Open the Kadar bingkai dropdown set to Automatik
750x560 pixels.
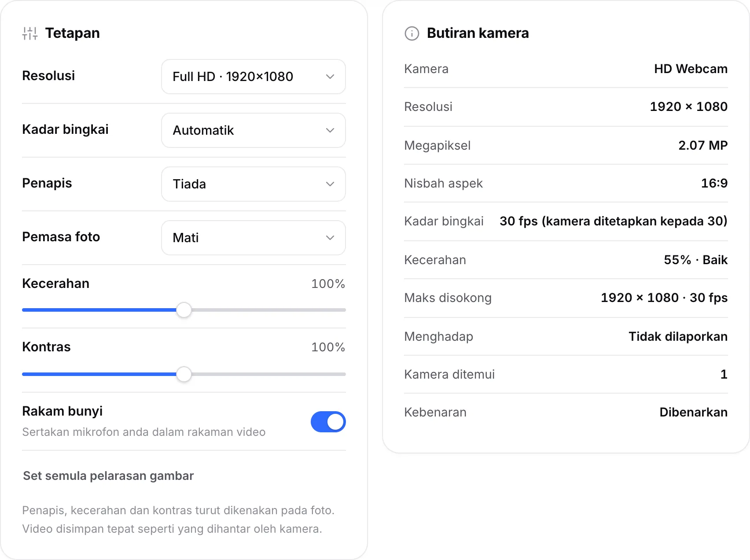254,130
